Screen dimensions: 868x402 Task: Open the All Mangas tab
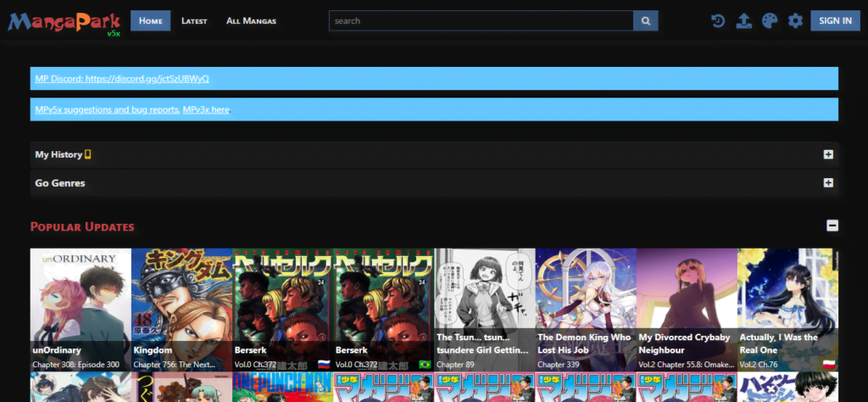click(251, 21)
